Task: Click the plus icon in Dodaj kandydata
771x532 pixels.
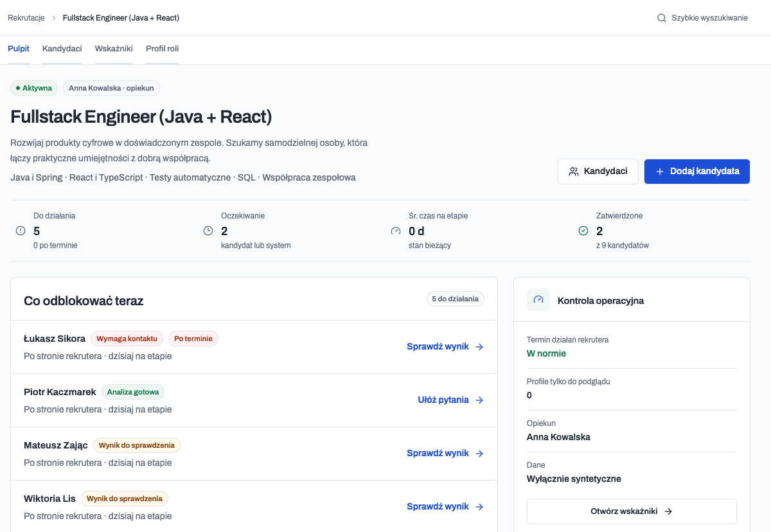Action: 659,172
